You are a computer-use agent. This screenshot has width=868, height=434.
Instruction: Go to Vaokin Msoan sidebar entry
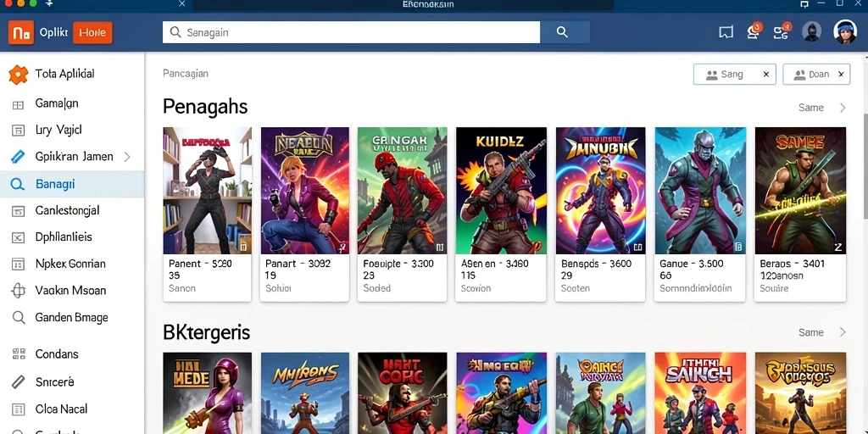pyautogui.click(x=70, y=291)
